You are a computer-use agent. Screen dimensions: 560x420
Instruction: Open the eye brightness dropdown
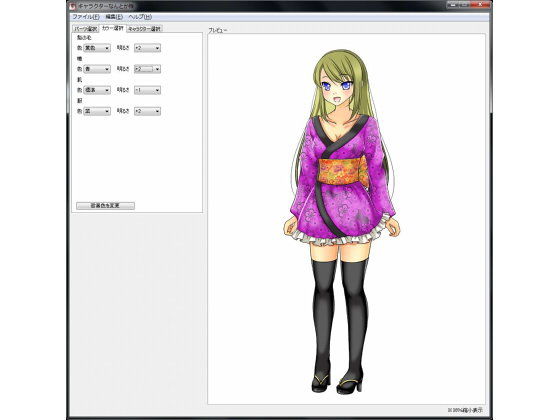147,69
